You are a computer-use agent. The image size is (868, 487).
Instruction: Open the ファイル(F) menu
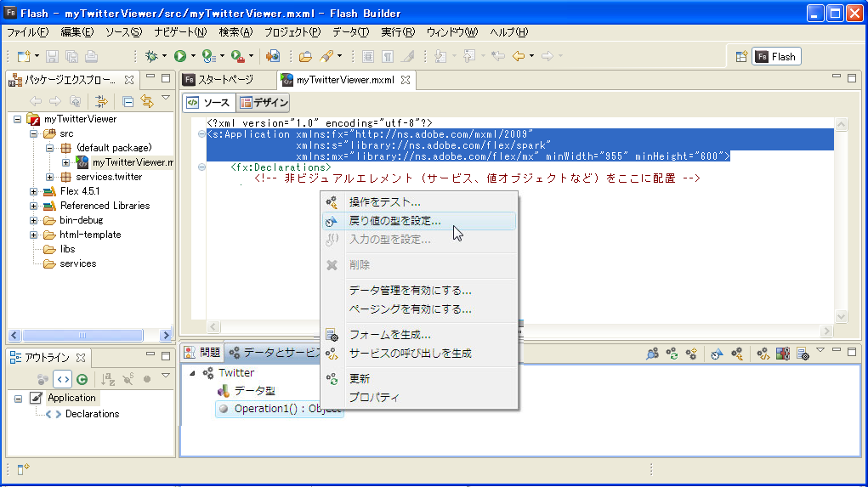[28, 32]
